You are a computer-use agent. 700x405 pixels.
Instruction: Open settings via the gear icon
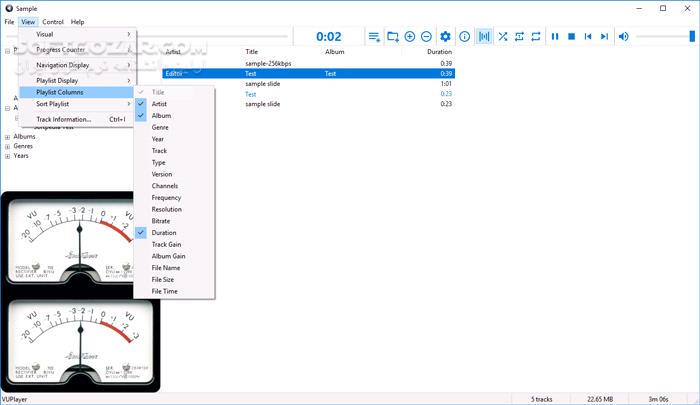[x=446, y=37]
